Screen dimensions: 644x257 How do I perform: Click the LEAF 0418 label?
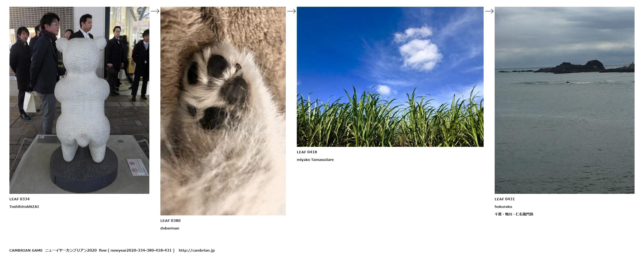[307, 152]
